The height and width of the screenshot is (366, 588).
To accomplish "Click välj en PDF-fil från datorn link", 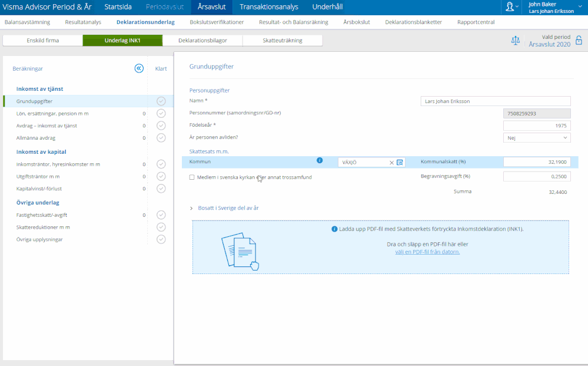I will point(427,252).
